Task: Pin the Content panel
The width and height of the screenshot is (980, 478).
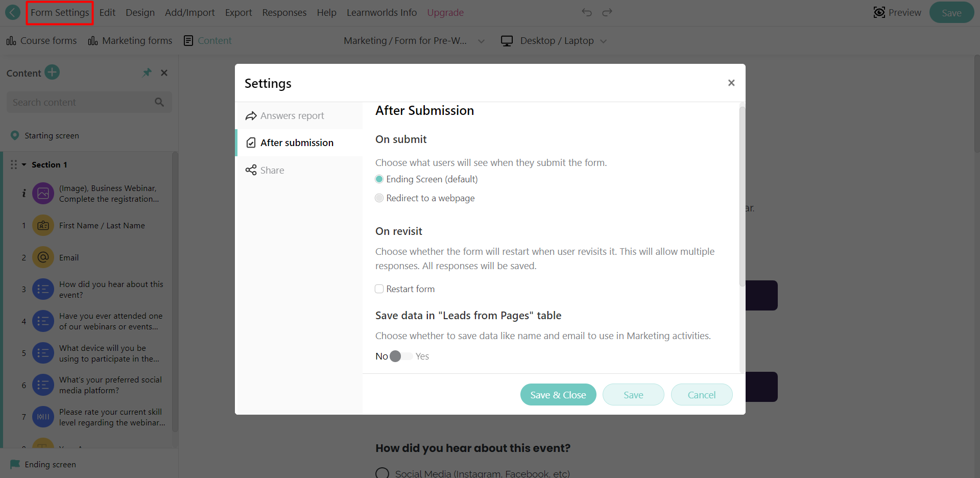Action: coord(147,73)
